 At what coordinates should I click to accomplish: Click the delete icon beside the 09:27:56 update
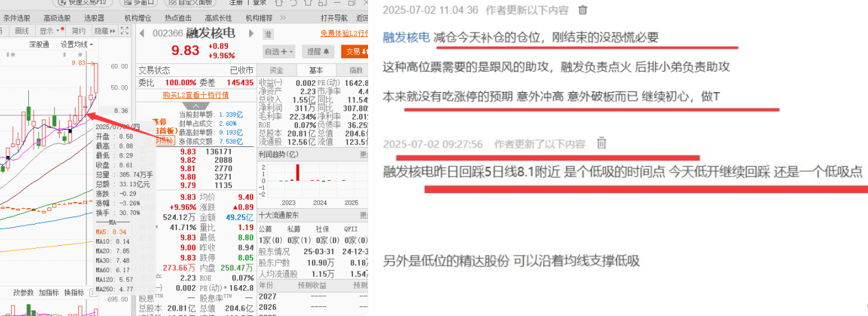[x=601, y=144]
